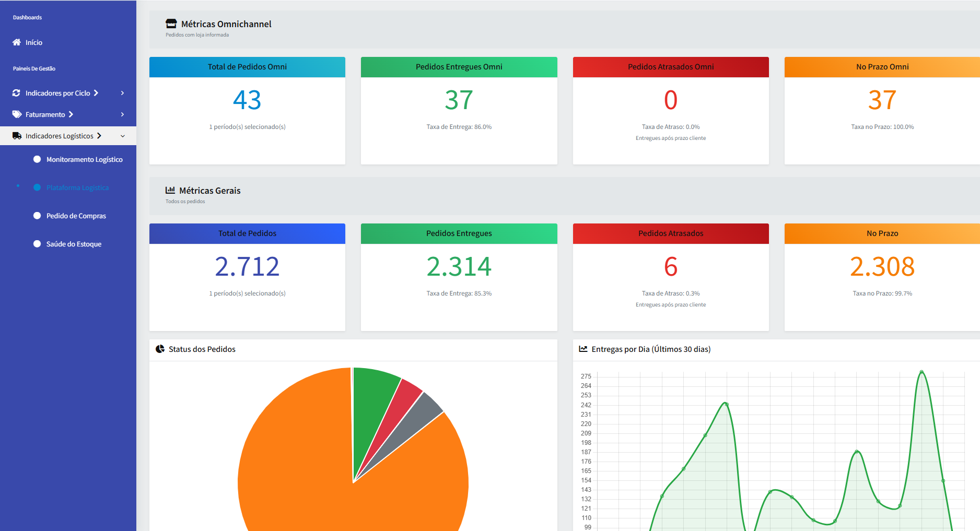980x531 pixels.
Task: Click the Pedidos Entregues Omni card header
Action: click(459, 67)
